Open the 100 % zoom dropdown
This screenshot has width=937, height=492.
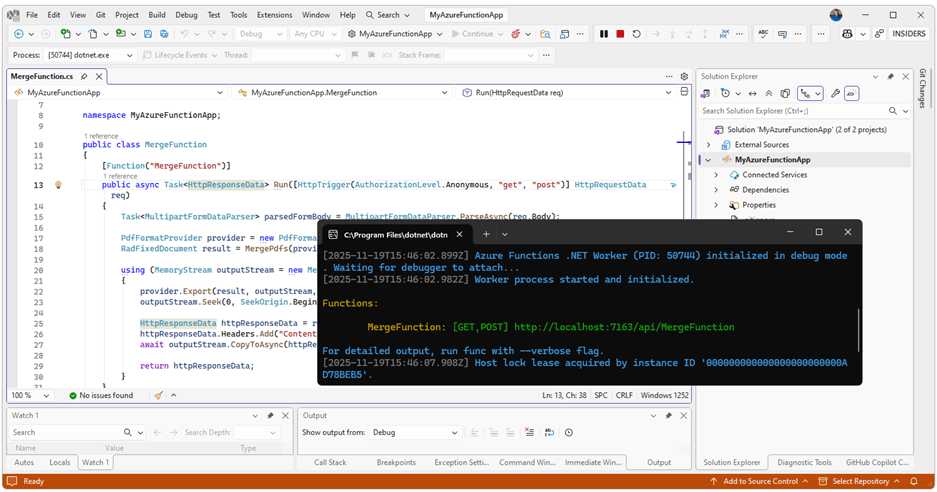click(30, 395)
